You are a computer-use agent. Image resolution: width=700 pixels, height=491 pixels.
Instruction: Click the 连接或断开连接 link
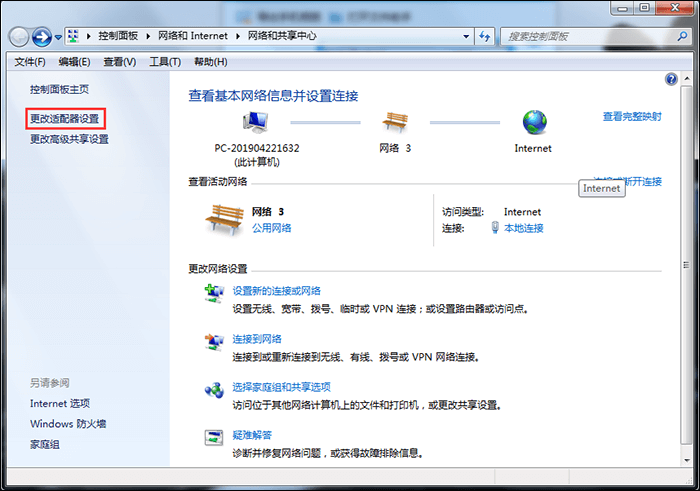(628, 182)
